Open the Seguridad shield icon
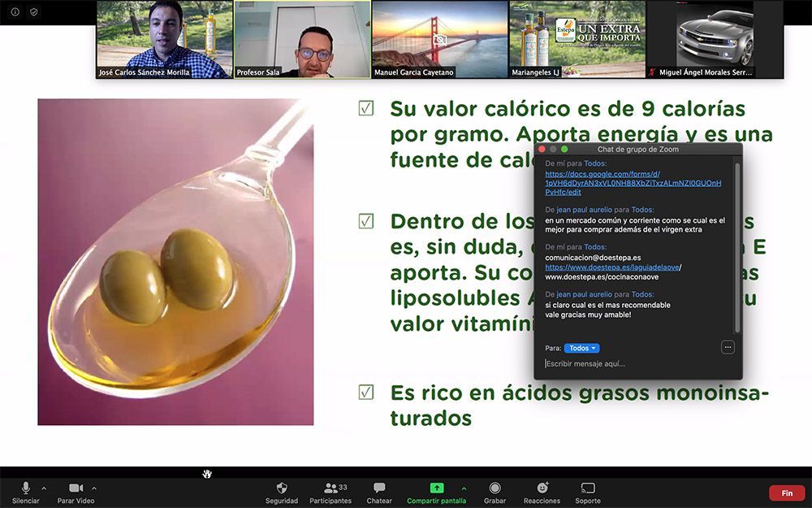 [x=282, y=488]
